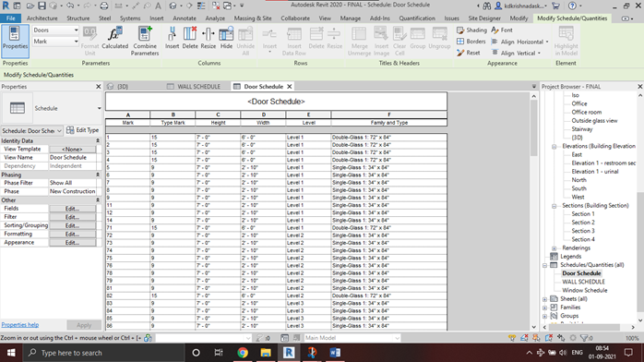
Task: Click the schedule view vertical scrollbar
Action: click(533, 128)
